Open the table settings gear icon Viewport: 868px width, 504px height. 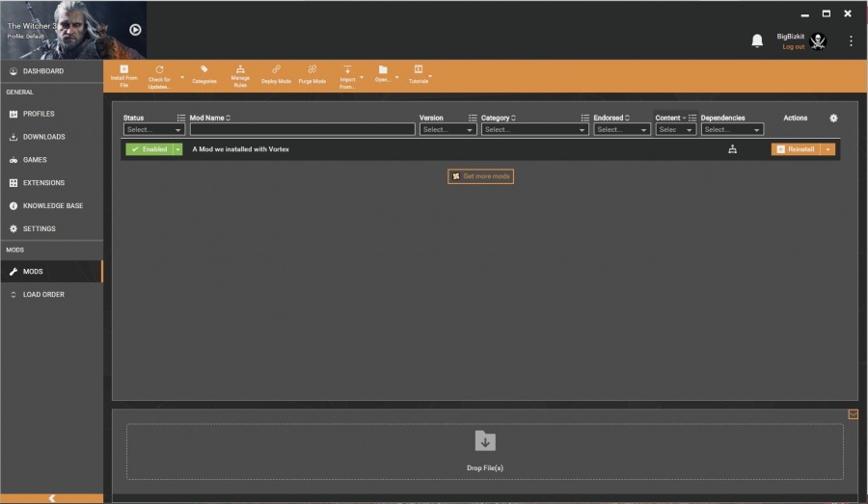(833, 118)
